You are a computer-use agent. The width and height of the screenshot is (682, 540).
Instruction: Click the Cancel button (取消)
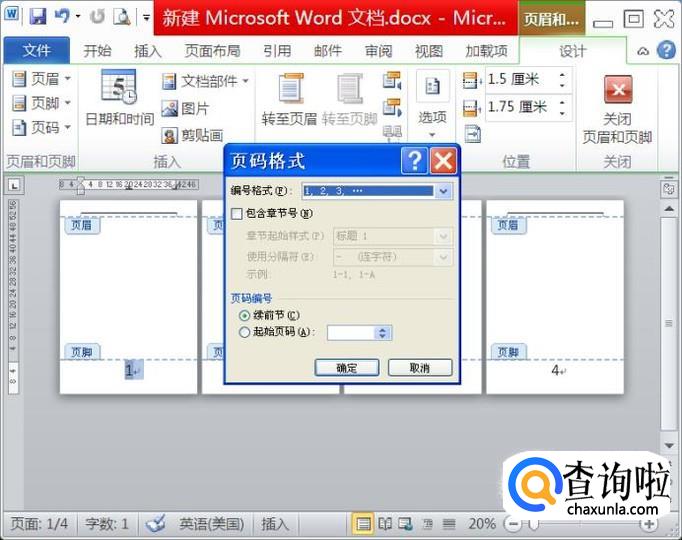coord(420,368)
